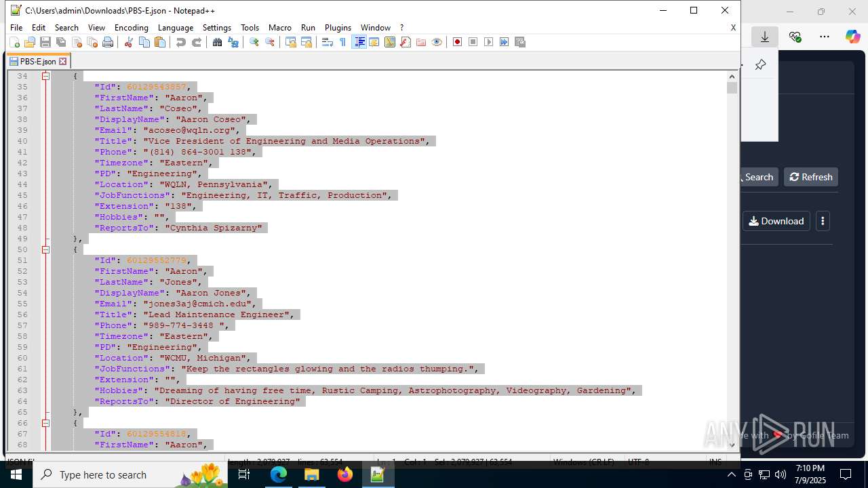Start macro recording with the red dot
The height and width of the screenshot is (488, 868).
pyautogui.click(x=458, y=42)
